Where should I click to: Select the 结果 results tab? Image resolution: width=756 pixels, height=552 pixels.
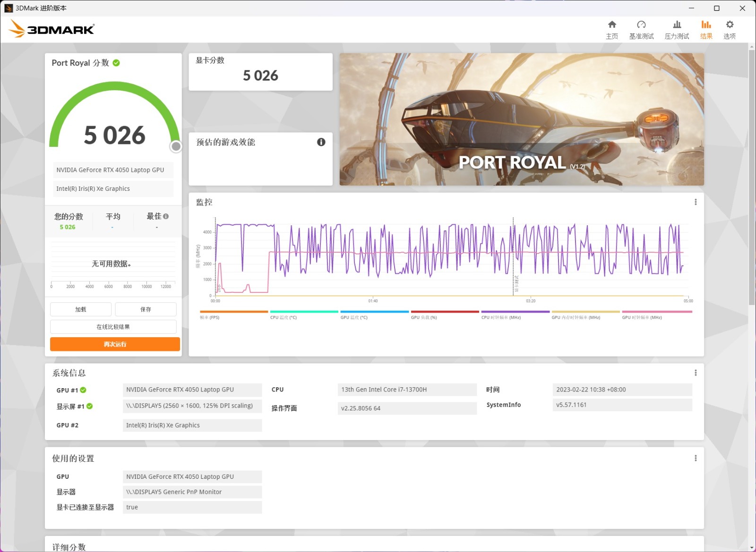(x=706, y=30)
